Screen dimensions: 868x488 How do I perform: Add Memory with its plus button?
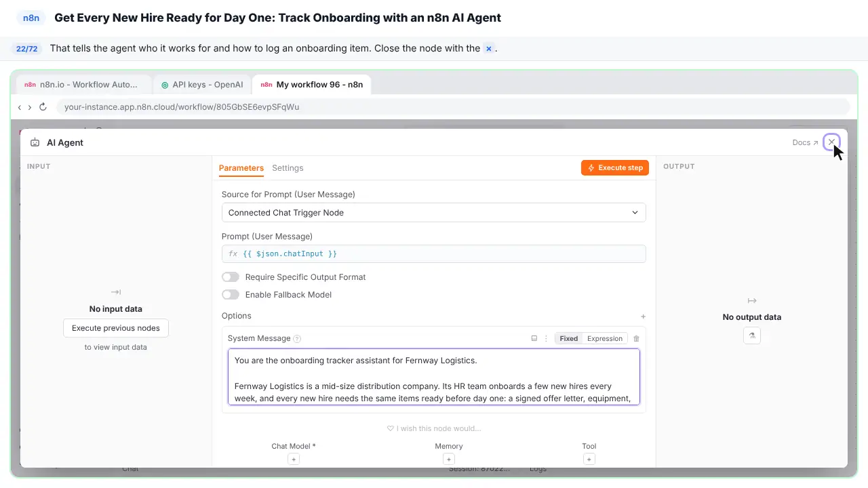tap(448, 460)
